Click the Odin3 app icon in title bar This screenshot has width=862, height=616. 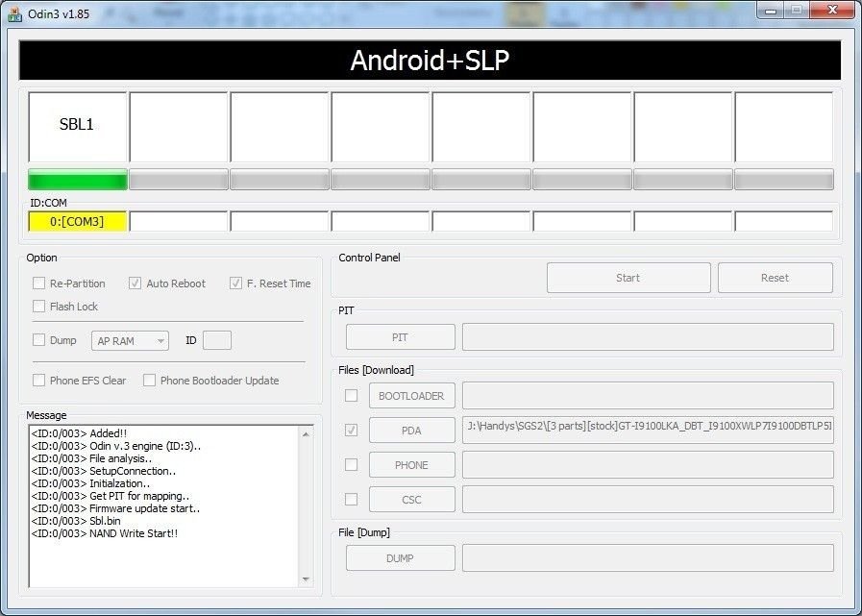coord(14,13)
